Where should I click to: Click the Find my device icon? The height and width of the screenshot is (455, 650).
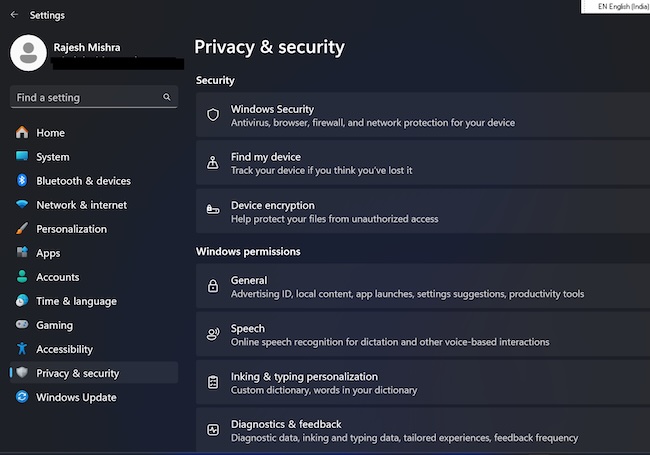tap(213, 162)
